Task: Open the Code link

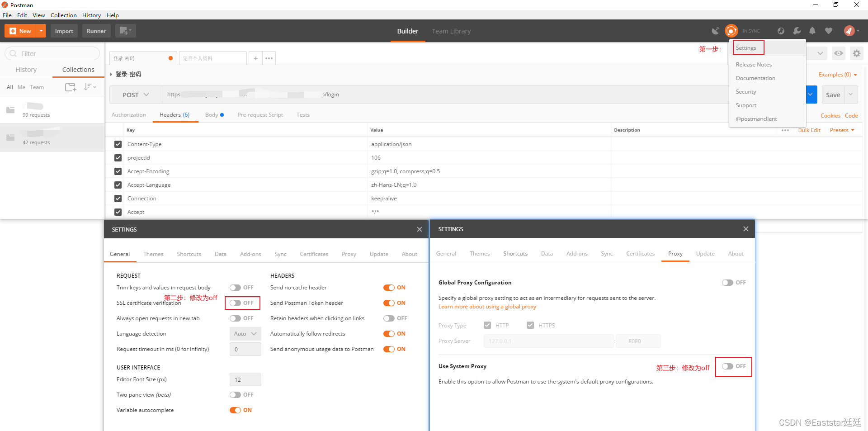Action: (x=851, y=116)
